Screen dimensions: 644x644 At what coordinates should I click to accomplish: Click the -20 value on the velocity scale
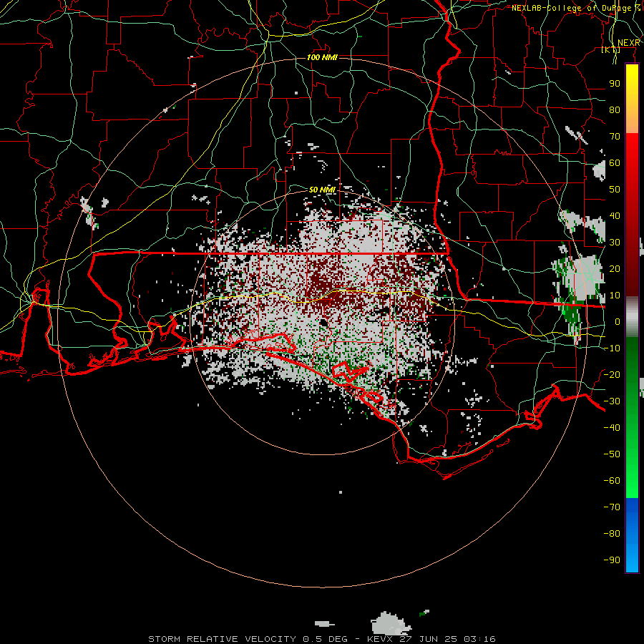[x=612, y=374]
